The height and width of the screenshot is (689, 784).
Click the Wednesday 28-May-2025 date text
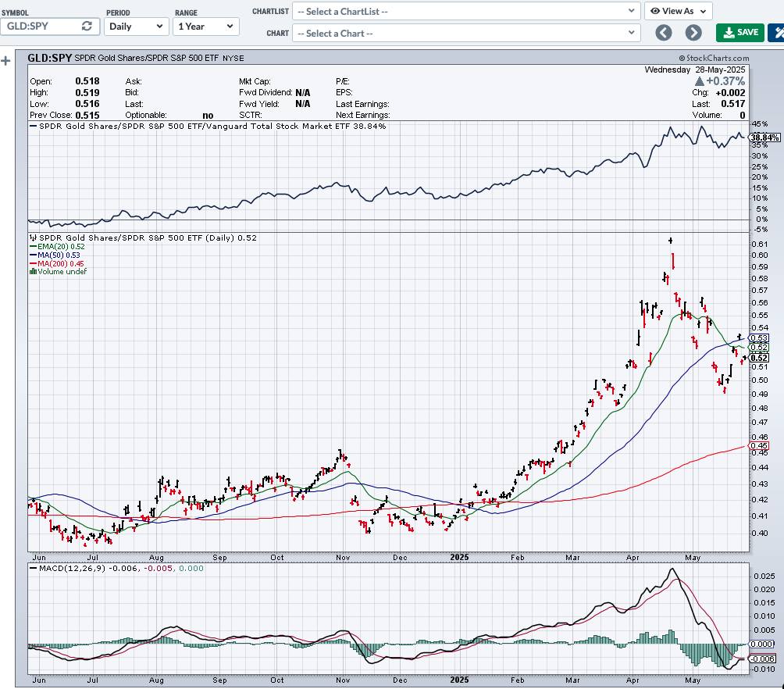pyautogui.click(x=694, y=70)
